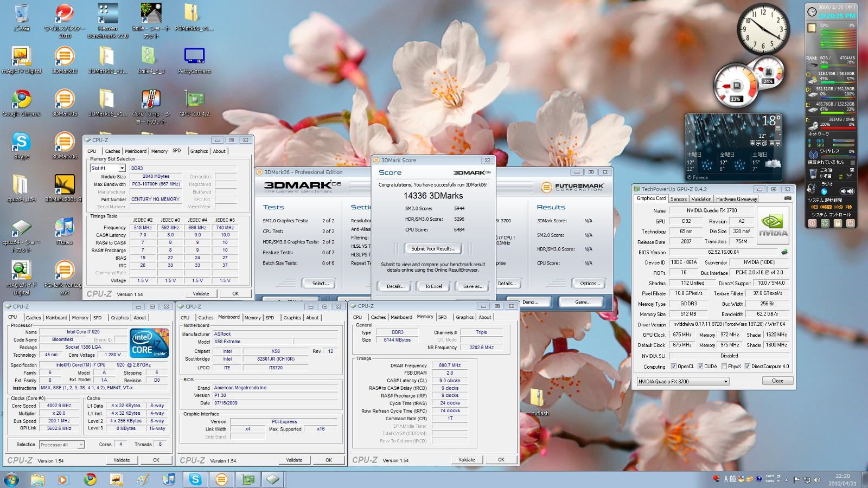Click Submit Your Results button
868x488 pixels.
(433, 248)
